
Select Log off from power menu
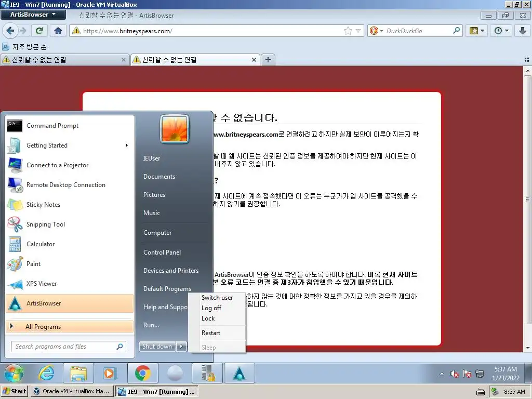pyautogui.click(x=217, y=308)
